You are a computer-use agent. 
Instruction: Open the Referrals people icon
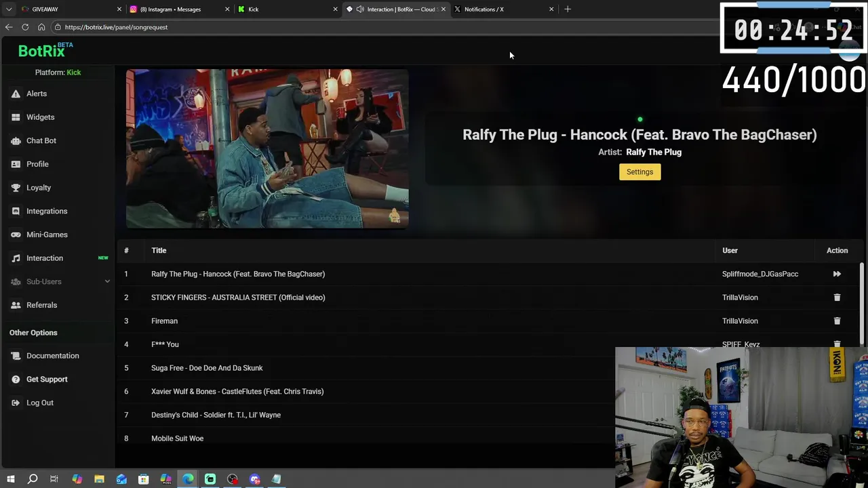(16, 305)
